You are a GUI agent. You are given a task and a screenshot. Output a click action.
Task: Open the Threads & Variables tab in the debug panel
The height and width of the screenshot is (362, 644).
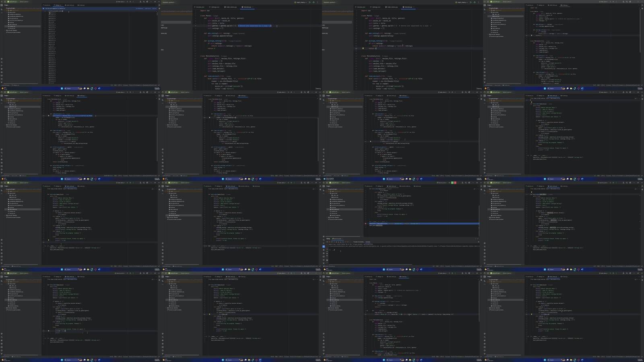(x=358, y=242)
